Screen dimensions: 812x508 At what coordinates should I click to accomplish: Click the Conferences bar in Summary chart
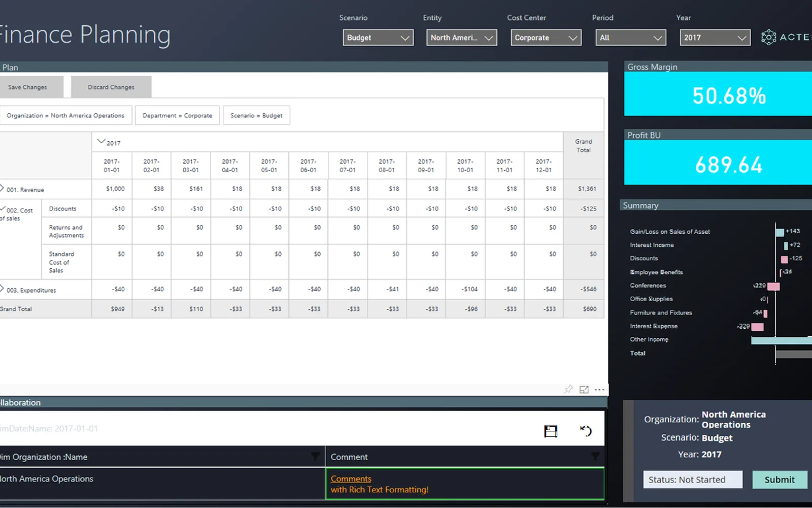click(773, 287)
